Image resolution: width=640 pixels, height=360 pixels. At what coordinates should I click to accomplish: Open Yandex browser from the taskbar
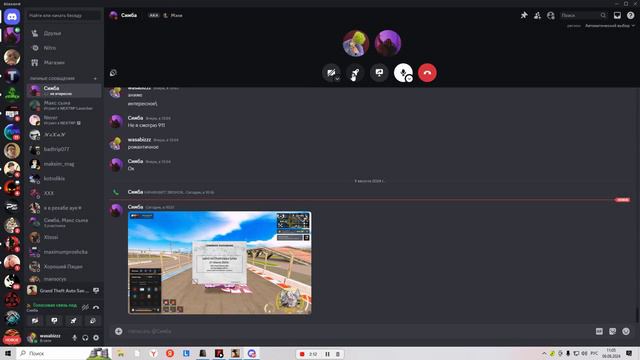(x=153, y=353)
